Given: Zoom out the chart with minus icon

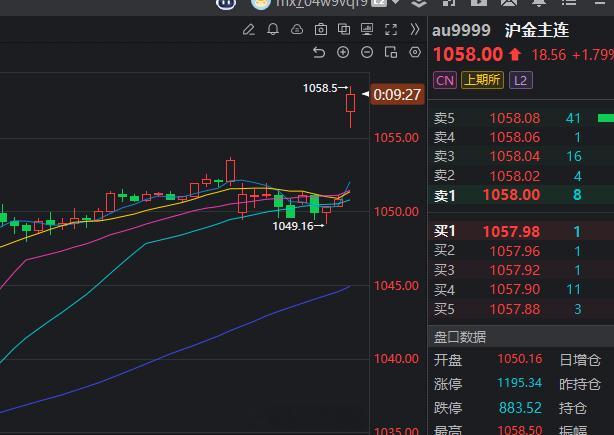Looking at the screenshot, I should (x=367, y=52).
